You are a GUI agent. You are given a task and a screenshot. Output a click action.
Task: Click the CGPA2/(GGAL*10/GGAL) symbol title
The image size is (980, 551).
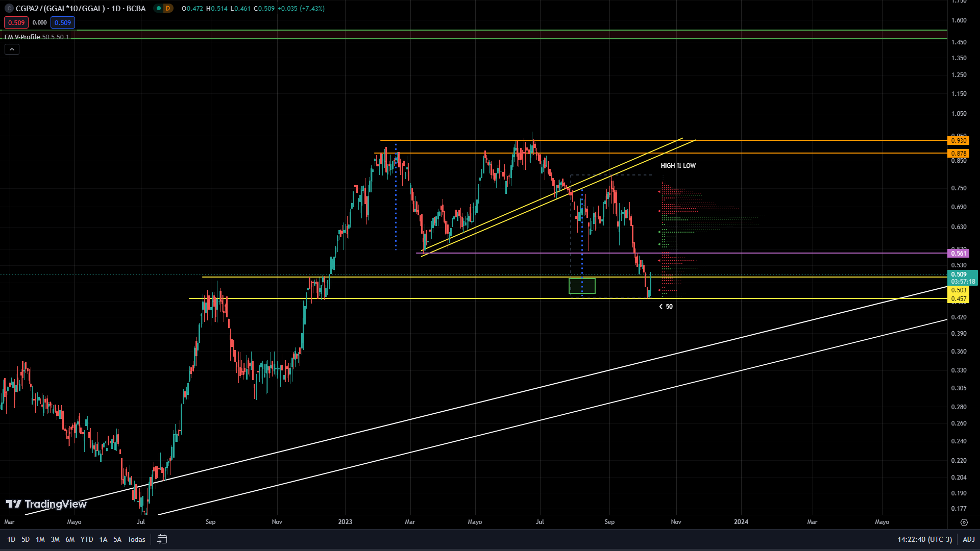[80, 8]
